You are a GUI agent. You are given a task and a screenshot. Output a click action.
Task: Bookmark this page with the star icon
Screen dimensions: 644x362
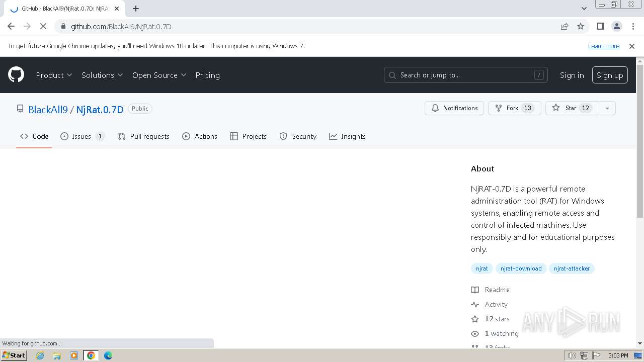pos(581,26)
